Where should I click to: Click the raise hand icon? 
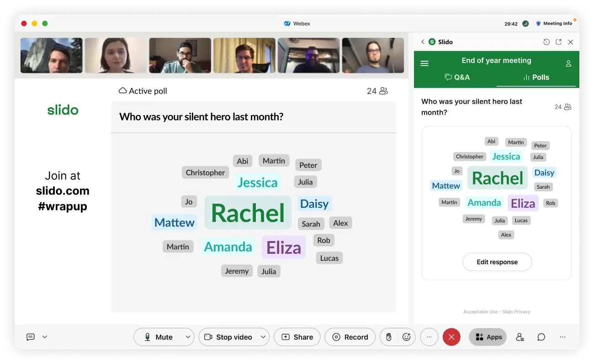coord(389,337)
